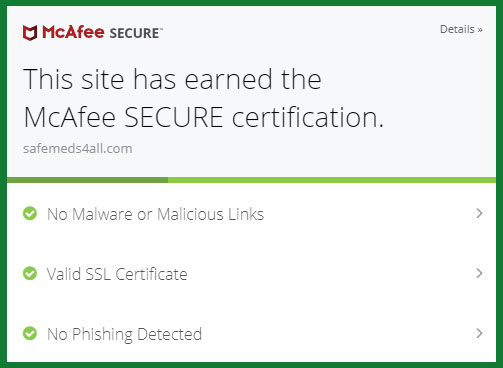This screenshot has height=368, width=503.
Task: Open the Details » link
Action: [x=461, y=29]
